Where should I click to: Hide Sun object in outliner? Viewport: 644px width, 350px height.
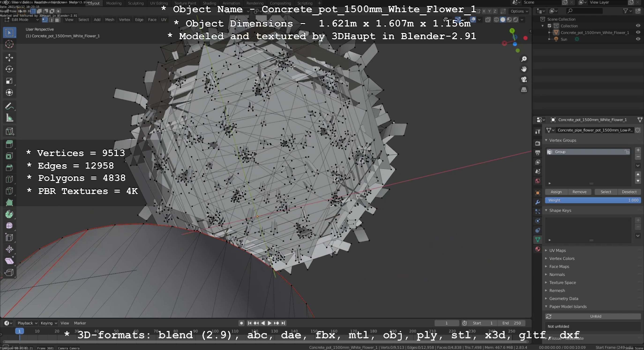click(638, 39)
